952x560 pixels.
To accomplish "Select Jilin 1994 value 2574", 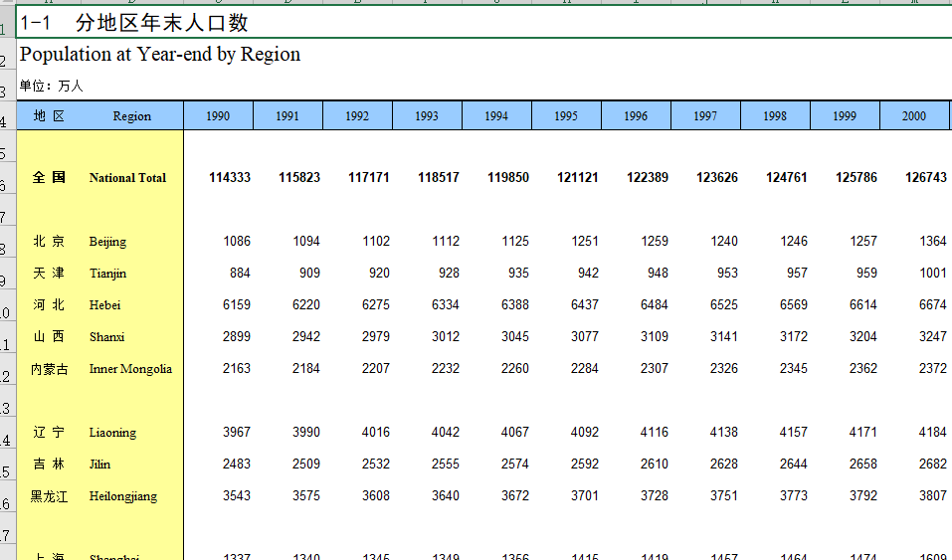I will point(515,464).
